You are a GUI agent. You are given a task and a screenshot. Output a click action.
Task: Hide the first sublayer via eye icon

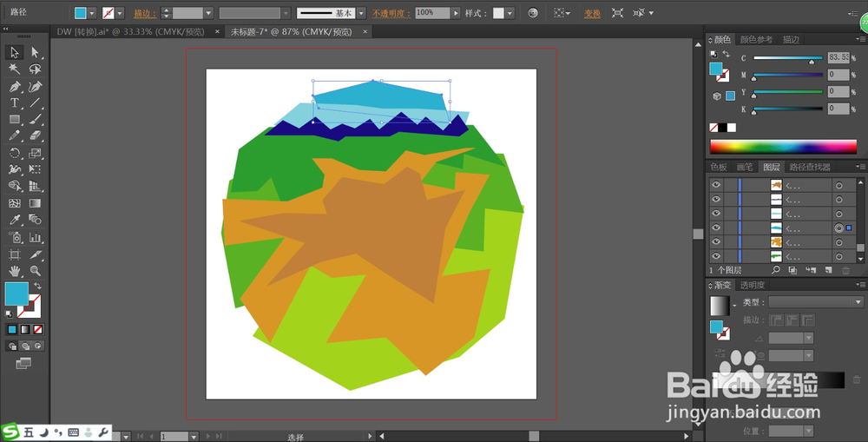(x=716, y=185)
